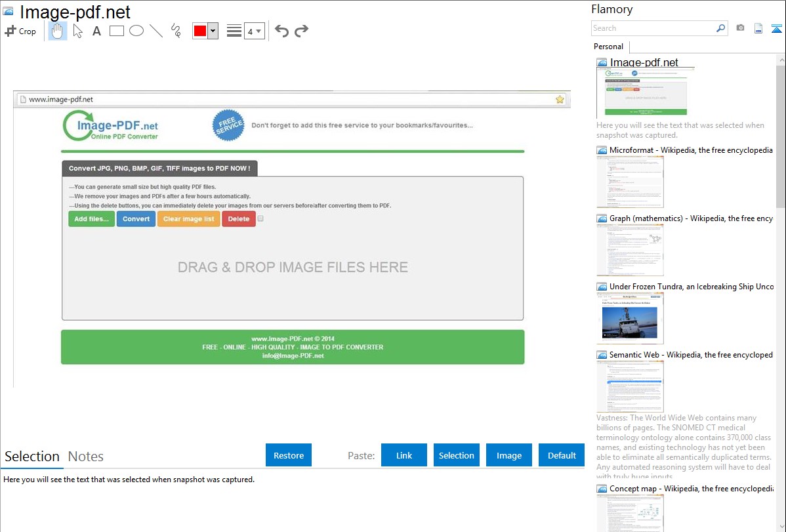Click the Convert JPG, PNG, BMP tab header
Viewport: 786px width, 532px height.
[159, 169]
